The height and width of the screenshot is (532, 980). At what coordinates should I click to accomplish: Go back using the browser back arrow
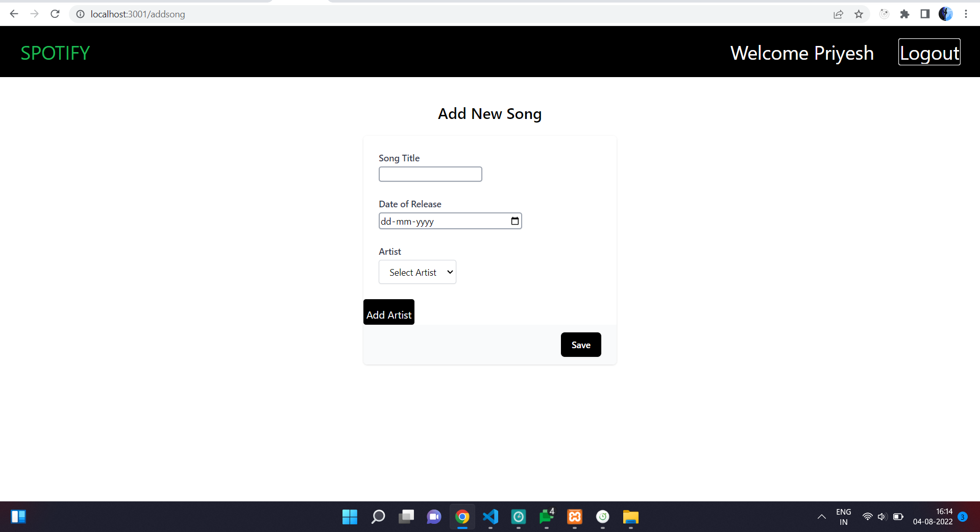(14, 14)
